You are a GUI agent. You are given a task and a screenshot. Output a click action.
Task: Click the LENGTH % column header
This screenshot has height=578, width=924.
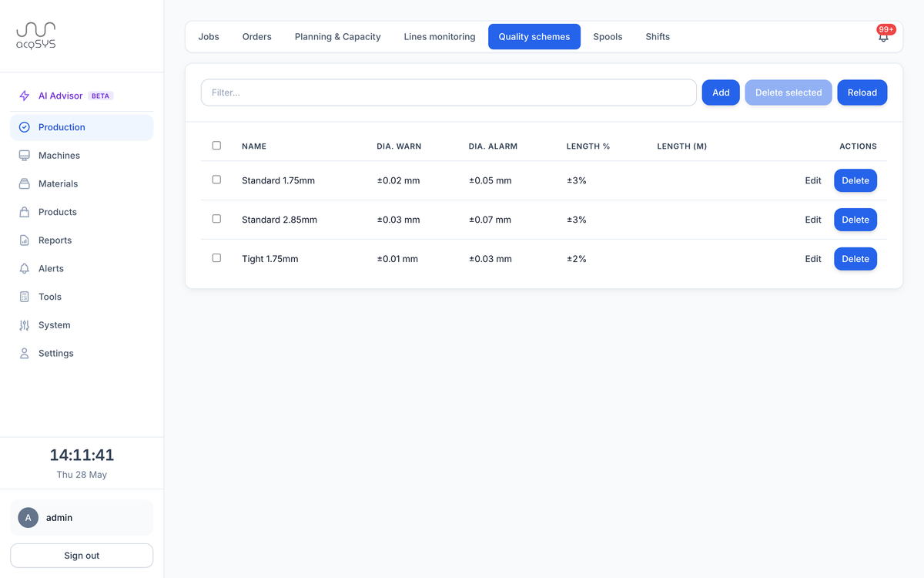[588, 146]
